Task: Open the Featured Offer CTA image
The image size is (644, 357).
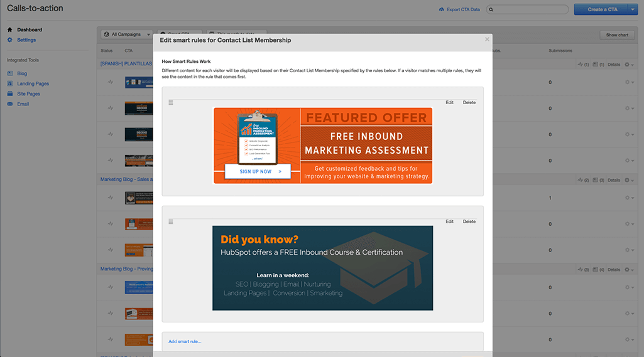Action: (x=323, y=146)
